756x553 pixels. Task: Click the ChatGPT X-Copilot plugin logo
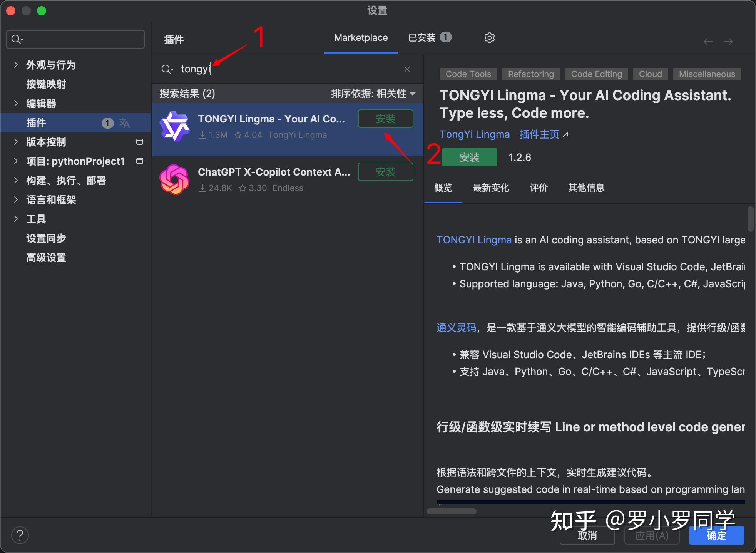(x=174, y=179)
